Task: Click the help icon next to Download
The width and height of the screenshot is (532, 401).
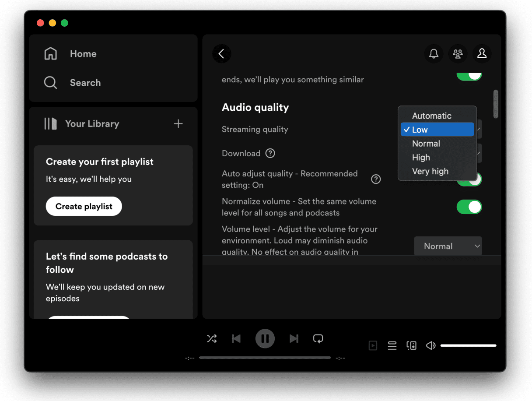Action: tap(270, 153)
